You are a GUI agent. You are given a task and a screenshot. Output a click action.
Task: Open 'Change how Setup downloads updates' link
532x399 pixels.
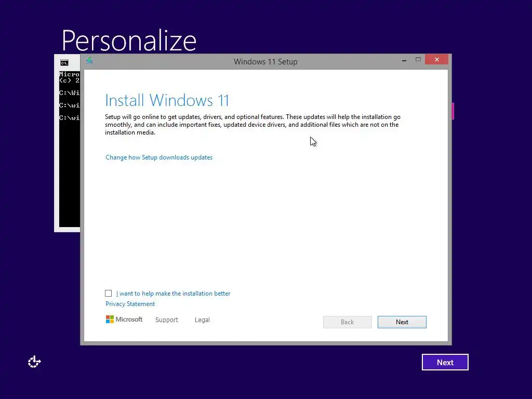coord(159,157)
